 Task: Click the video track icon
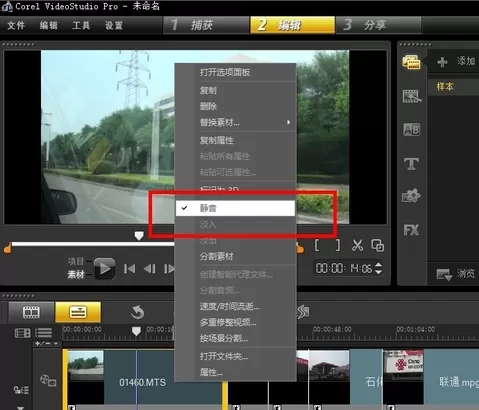click(x=48, y=380)
